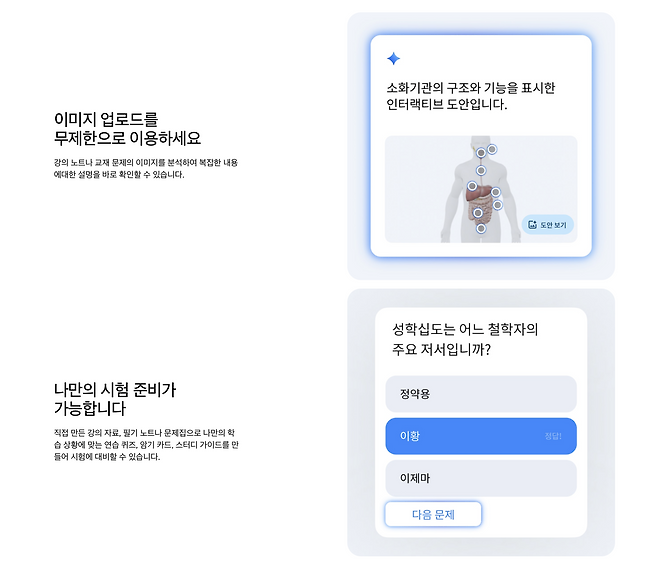Viewport: 658px width, 561px height.
Task: Select the hotspot marker on the throat
Action: coord(481,153)
